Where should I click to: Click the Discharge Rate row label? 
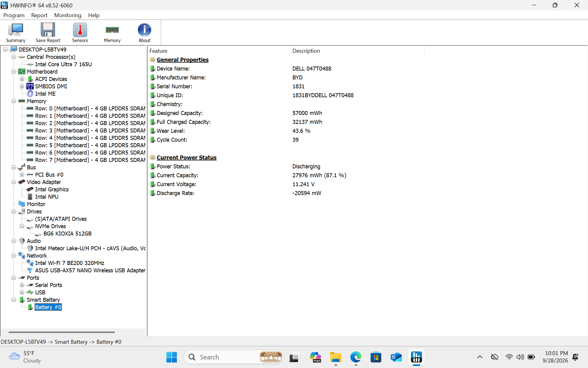(x=175, y=193)
